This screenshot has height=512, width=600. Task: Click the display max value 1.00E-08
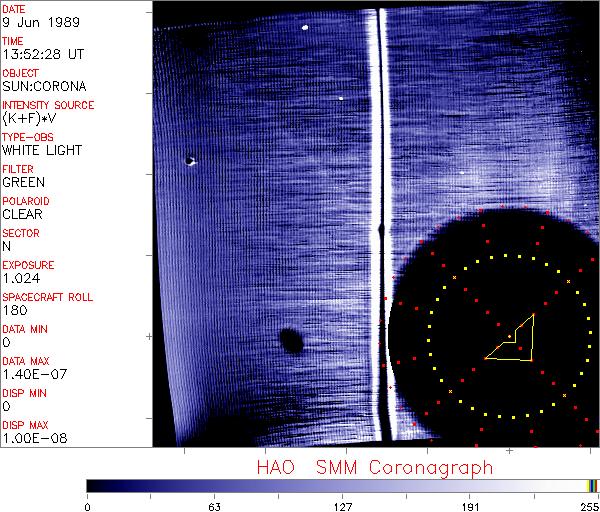31,438
